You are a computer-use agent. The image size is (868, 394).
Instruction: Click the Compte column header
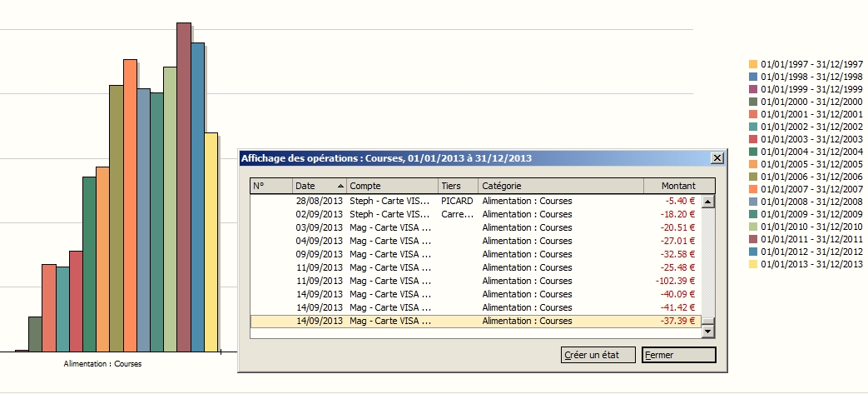(392, 186)
